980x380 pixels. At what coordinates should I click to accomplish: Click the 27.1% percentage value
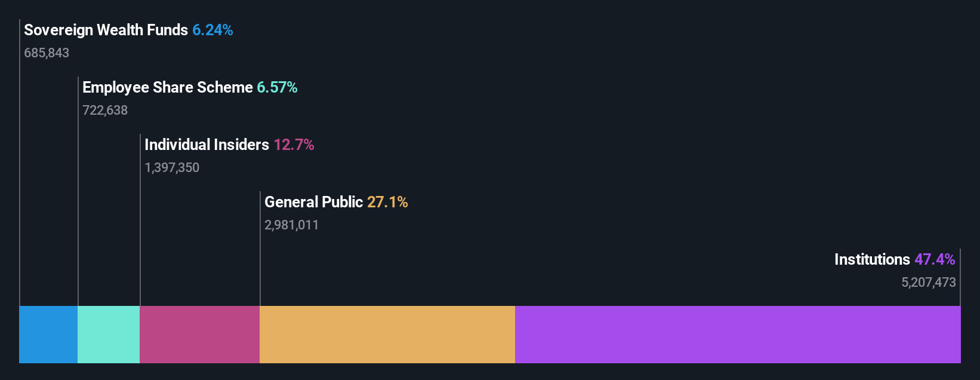point(387,202)
